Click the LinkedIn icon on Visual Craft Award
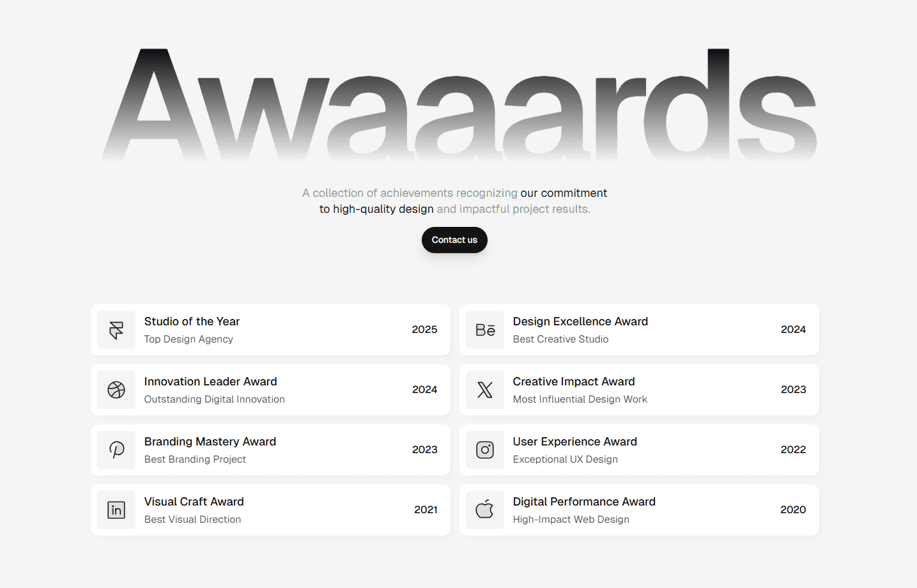Image resolution: width=917 pixels, height=588 pixels. click(116, 510)
